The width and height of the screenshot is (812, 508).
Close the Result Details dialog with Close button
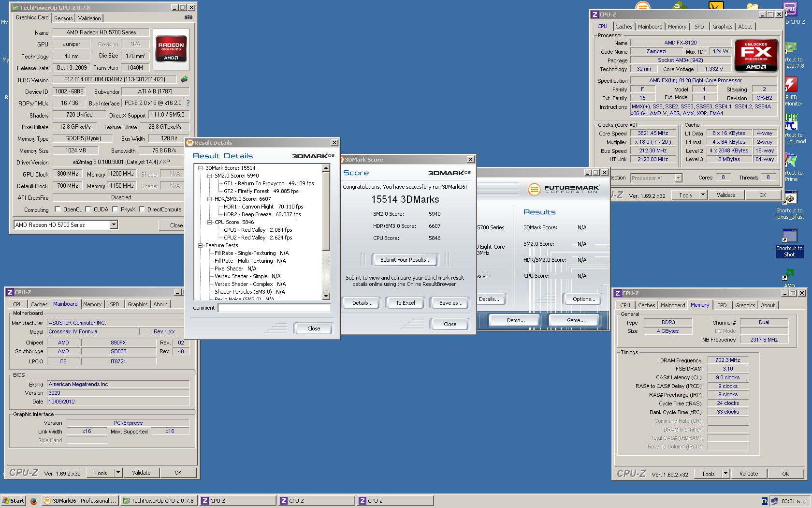(x=313, y=329)
